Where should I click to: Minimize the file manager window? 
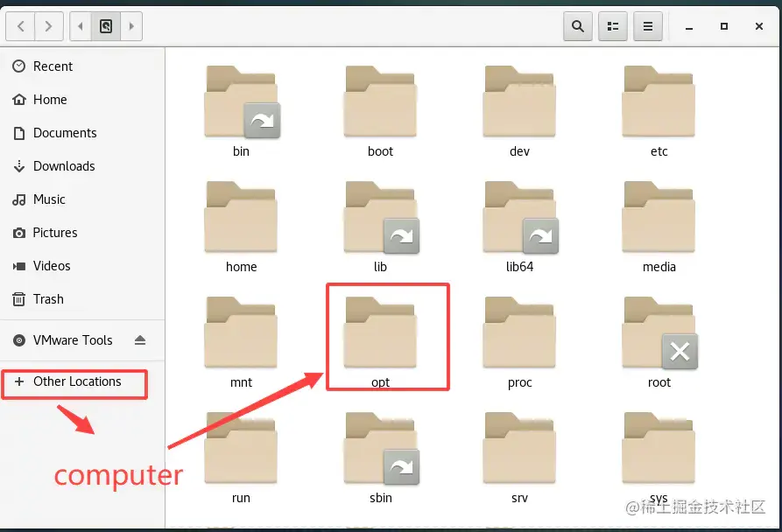point(689,27)
